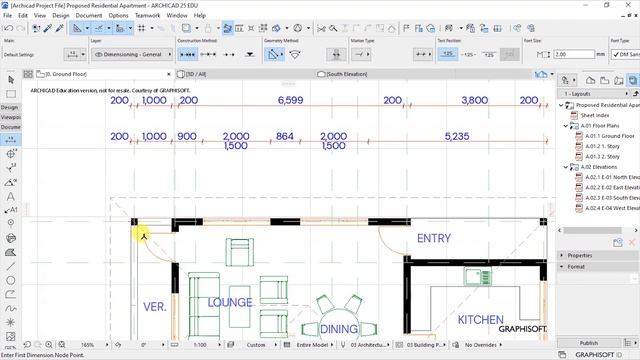Select text position below dimension line
Viewport: 640px width, 360px height.
pyautogui.click(x=489, y=54)
